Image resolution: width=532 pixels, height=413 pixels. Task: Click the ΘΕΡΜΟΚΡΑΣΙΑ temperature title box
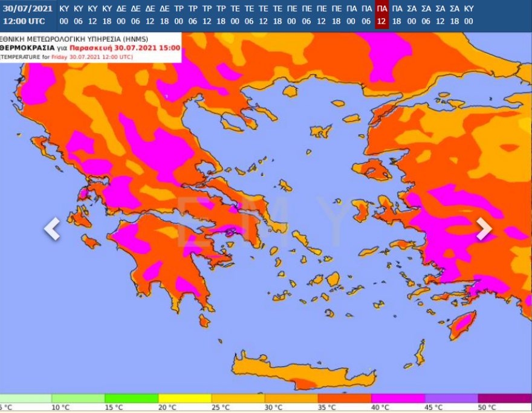click(x=91, y=48)
